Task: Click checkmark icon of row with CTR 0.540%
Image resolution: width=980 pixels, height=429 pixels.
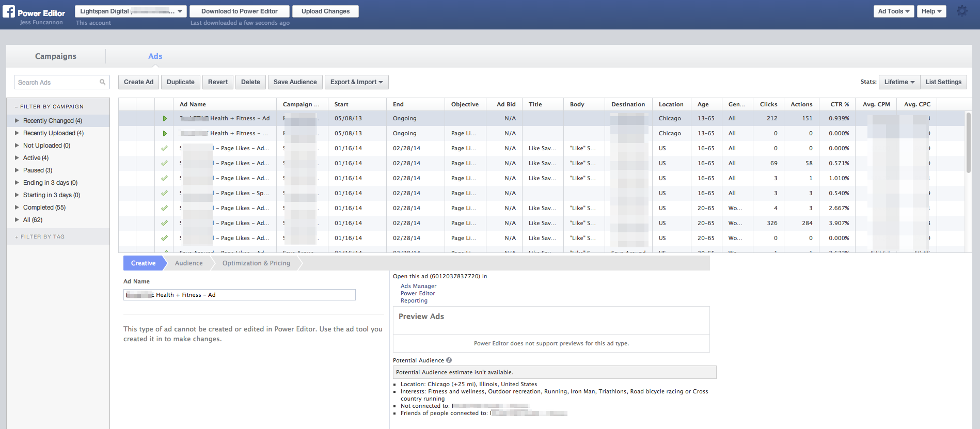Action: [x=164, y=193]
